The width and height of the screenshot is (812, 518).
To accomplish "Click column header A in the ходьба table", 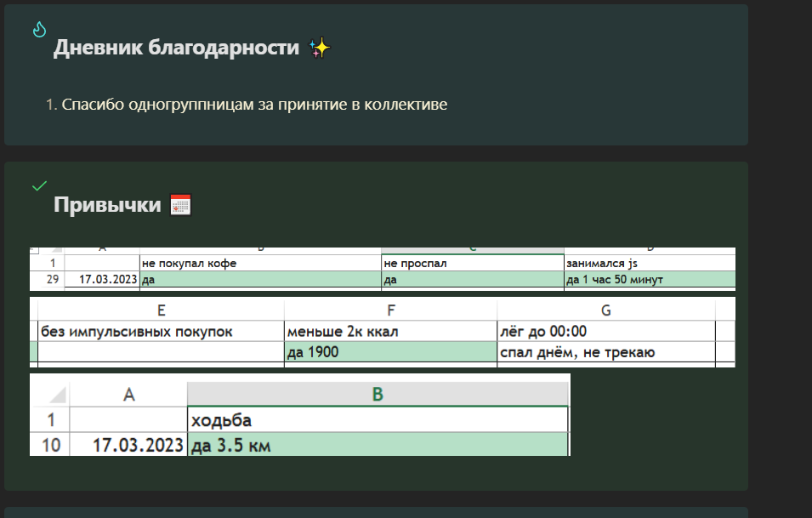I will [128, 395].
